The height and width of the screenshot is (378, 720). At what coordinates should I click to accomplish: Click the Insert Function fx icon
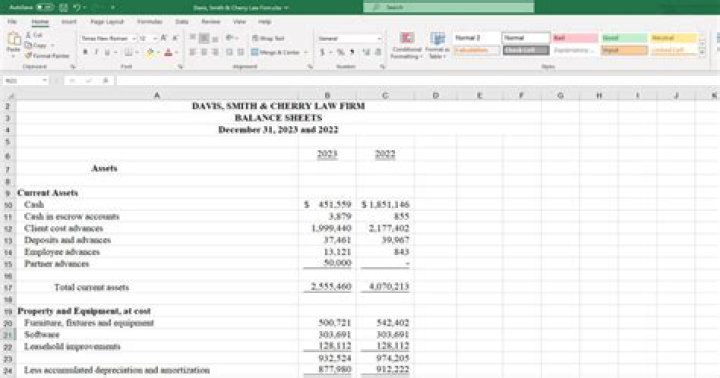click(x=106, y=80)
